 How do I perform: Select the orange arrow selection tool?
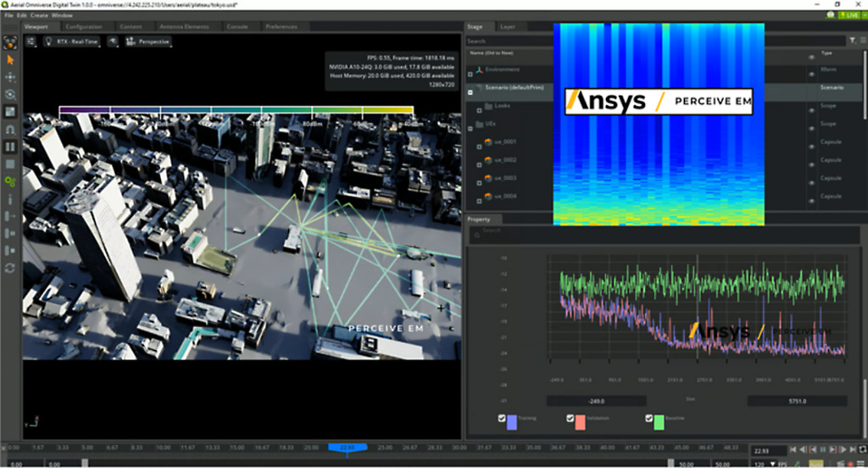click(x=10, y=60)
